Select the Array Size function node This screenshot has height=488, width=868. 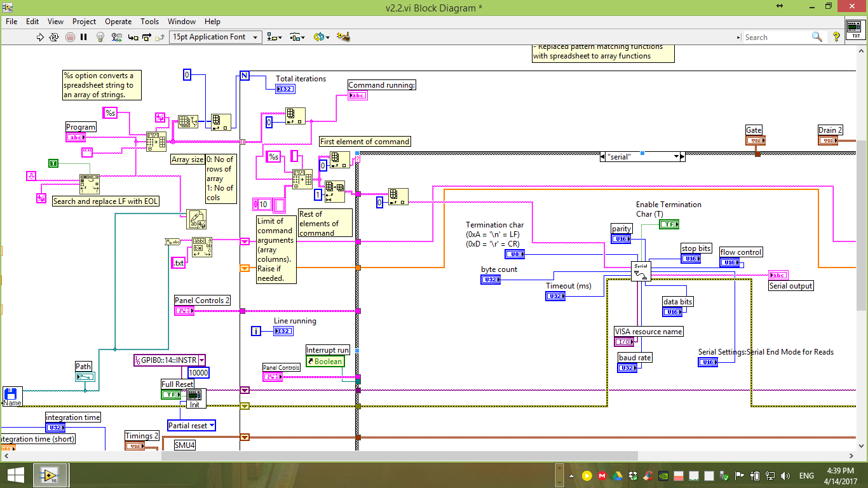pyautogui.click(x=187, y=121)
